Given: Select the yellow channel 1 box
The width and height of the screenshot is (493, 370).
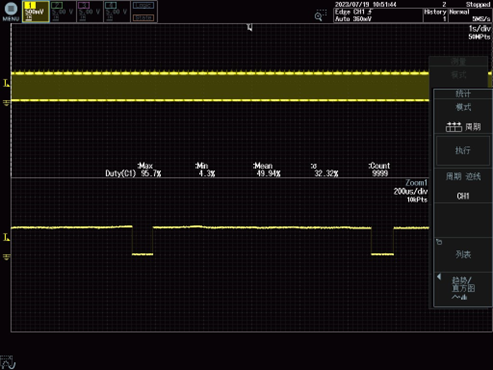Looking at the screenshot, I should 36,12.
